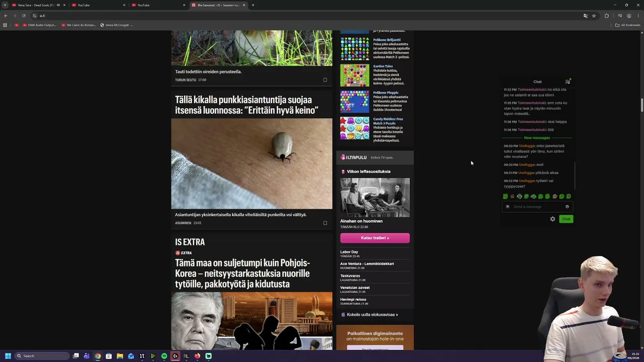Viewport: 644px width, 362px height.
Task: Open Pelikone Ploppis game thumbnail
Action: click(x=355, y=102)
